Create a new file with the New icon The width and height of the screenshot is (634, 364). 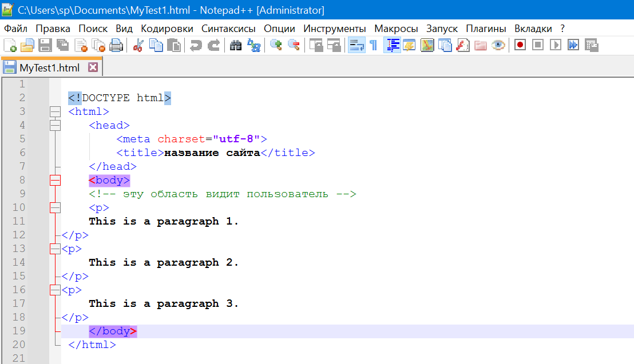pos(10,45)
